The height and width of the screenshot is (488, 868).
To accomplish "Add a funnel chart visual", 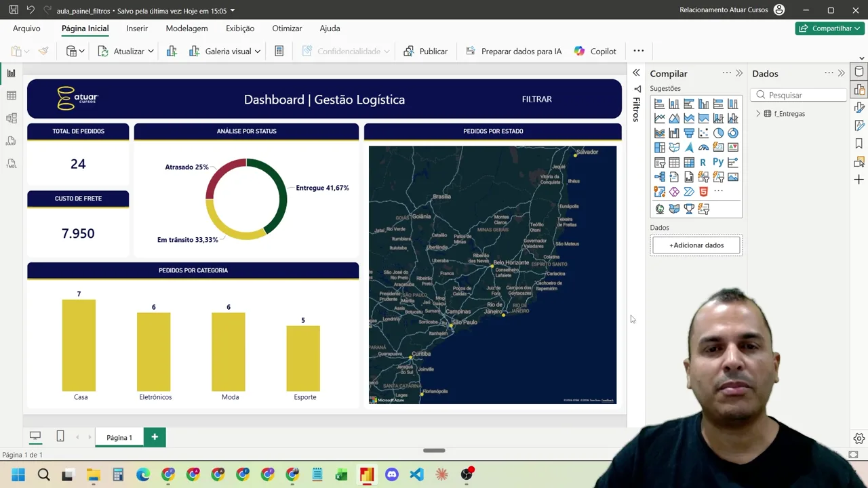I will pos(689,133).
